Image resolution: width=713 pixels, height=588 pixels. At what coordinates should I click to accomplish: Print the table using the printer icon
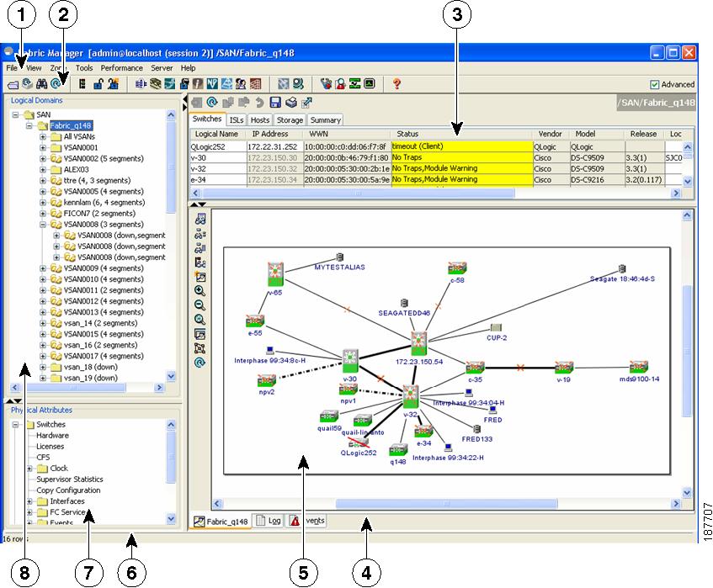291,103
